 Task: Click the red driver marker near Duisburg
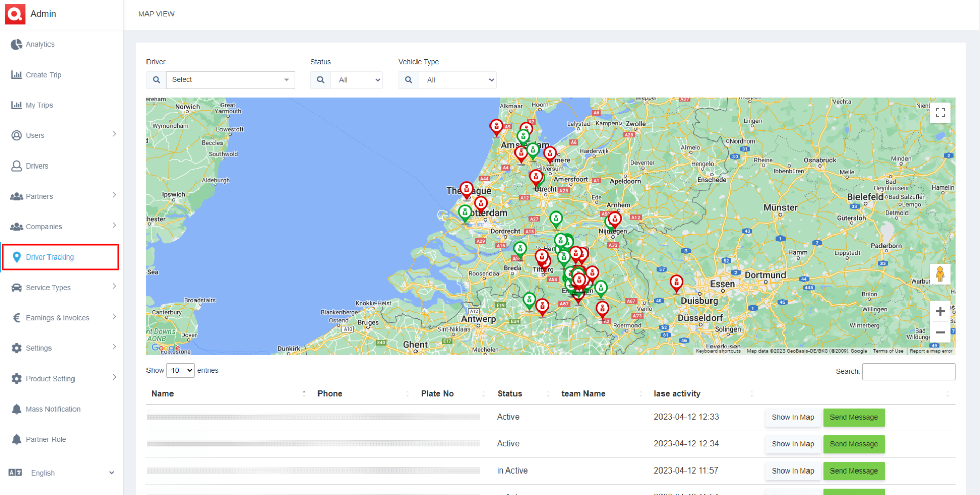pyautogui.click(x=676, y=283)
